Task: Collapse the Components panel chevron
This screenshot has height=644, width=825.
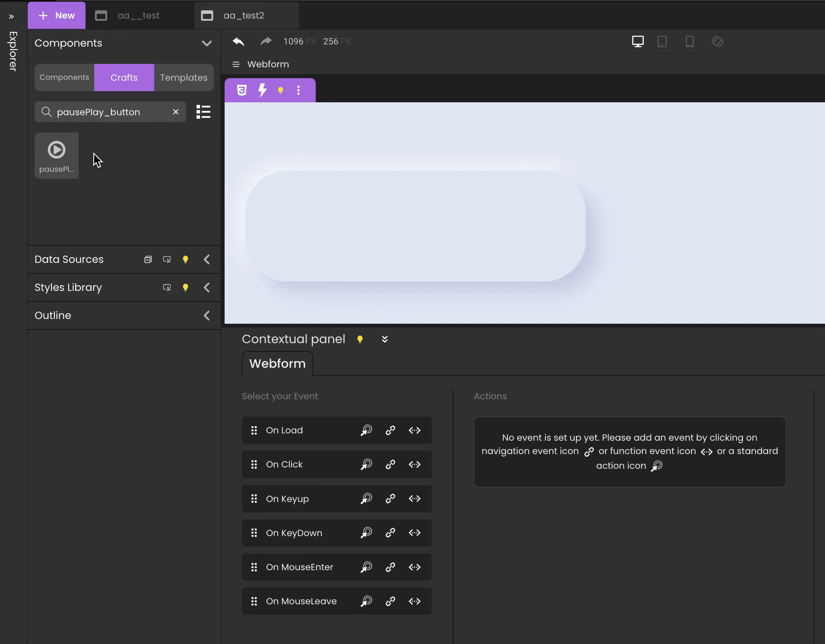Action: (x=207, y=43)
